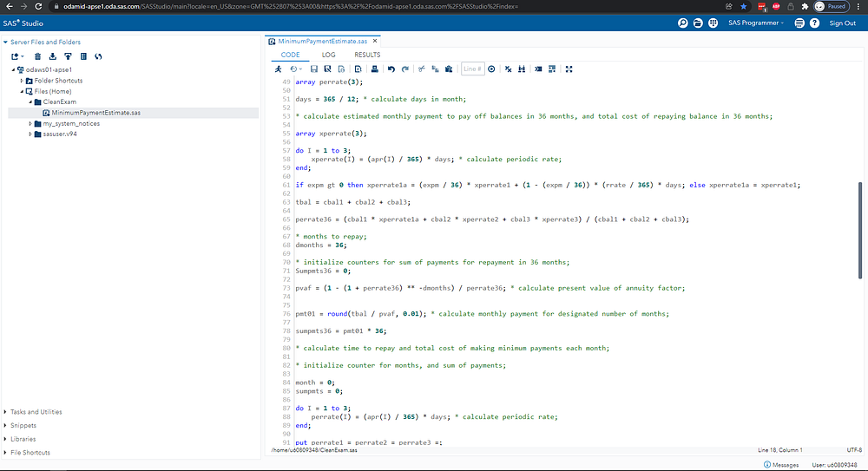Click the Undo icon in the editor toolbar
The width and height of the screenshot is (868, 471).
tap(391, 69)
